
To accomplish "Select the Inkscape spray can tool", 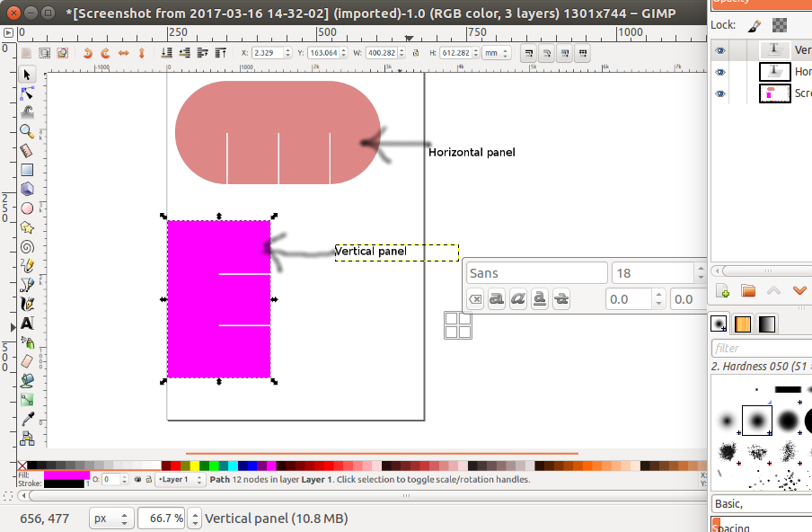I will pos(27,342).
